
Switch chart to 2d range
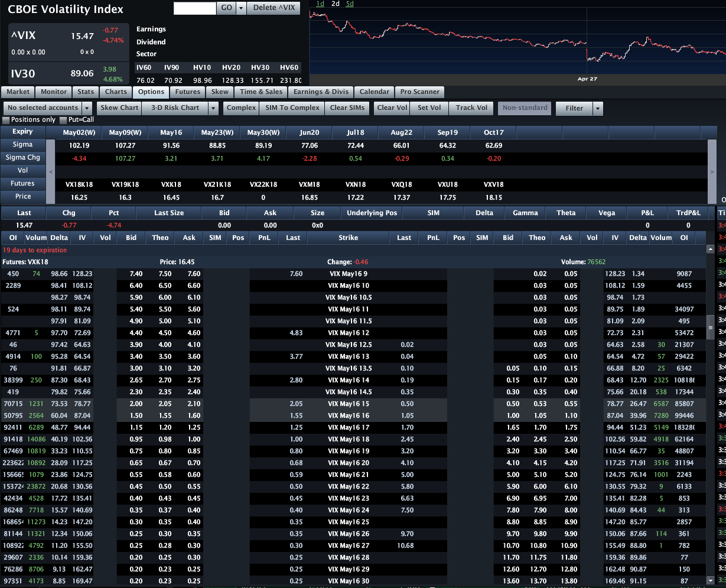pos(336,4)
